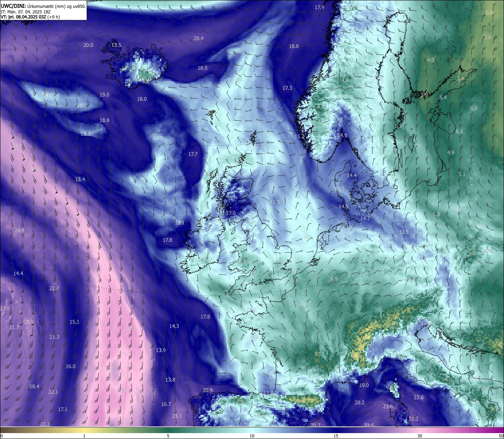Viewport: 504px width, 439px height.
Task: Click the 17.0 value over Scotland
Action: coord(231,213)
